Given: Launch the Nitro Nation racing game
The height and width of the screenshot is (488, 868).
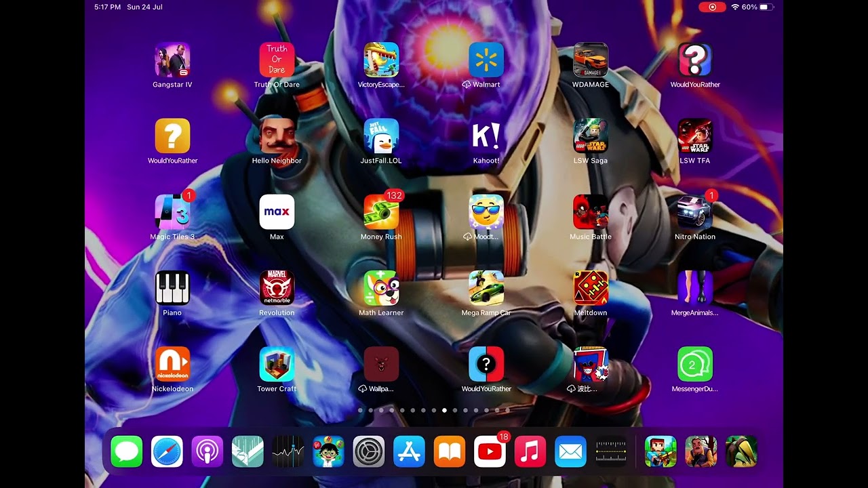Looking at the screenshot, I should coord(695,211).
